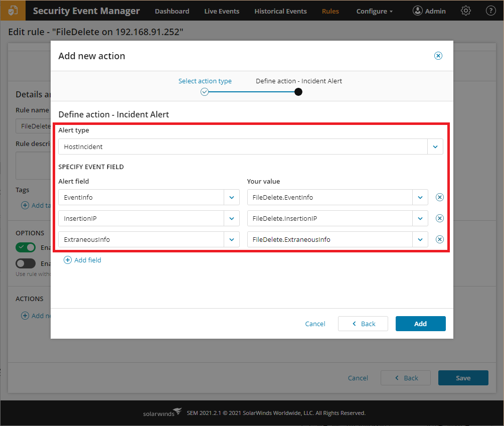504x426 pixels.
Task: Open the ExtraneousInfo alert field dropdown
Action: [x=231, y=239]
